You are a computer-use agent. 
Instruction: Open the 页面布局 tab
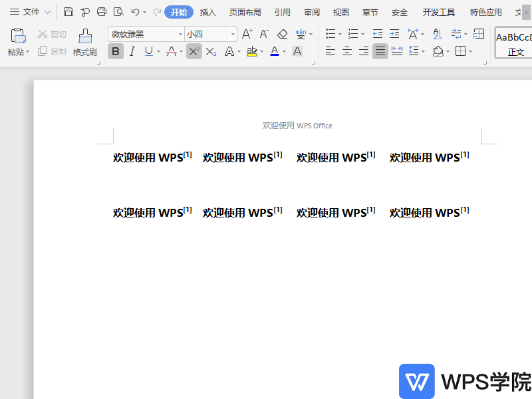tap(245, 12)
